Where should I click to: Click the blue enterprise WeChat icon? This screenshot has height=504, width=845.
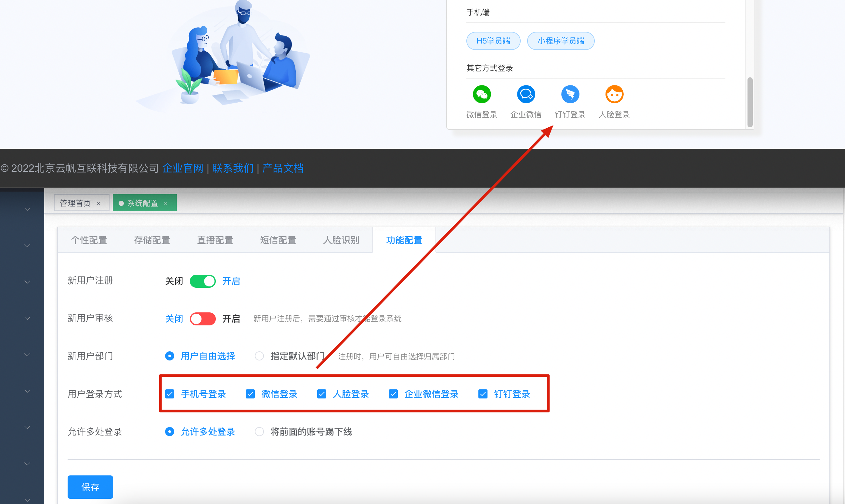tap(526, 94)
